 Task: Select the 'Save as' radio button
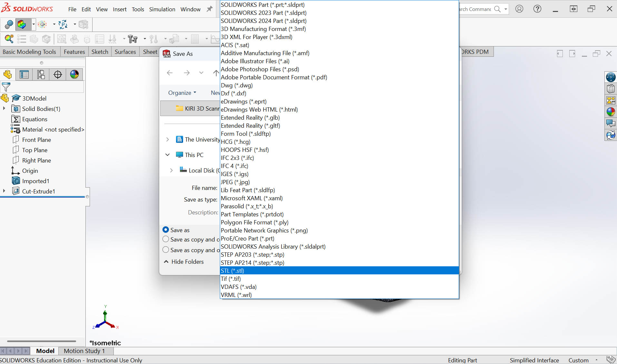166,230
